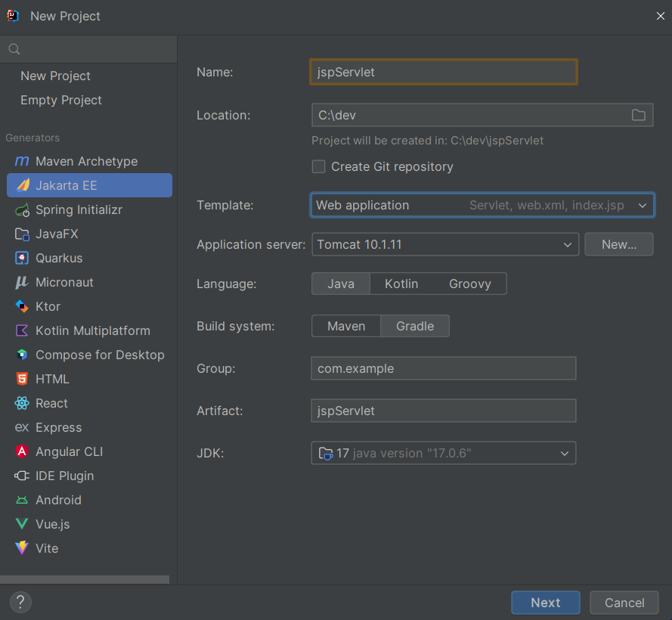672x620 pixels.
Task: Open the Template dropdown
Action: click(x=482, y=206)
